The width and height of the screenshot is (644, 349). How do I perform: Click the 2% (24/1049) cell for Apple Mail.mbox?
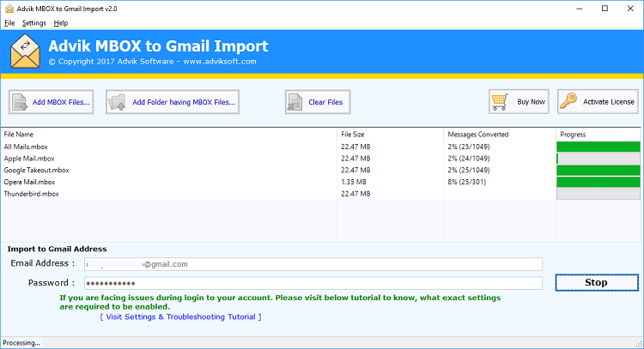click(x=469, y=159)
